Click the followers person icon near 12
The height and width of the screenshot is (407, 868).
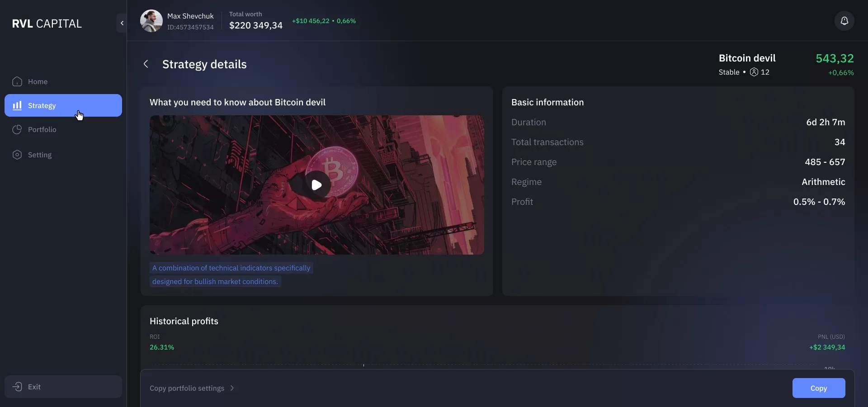click(754, 72)
